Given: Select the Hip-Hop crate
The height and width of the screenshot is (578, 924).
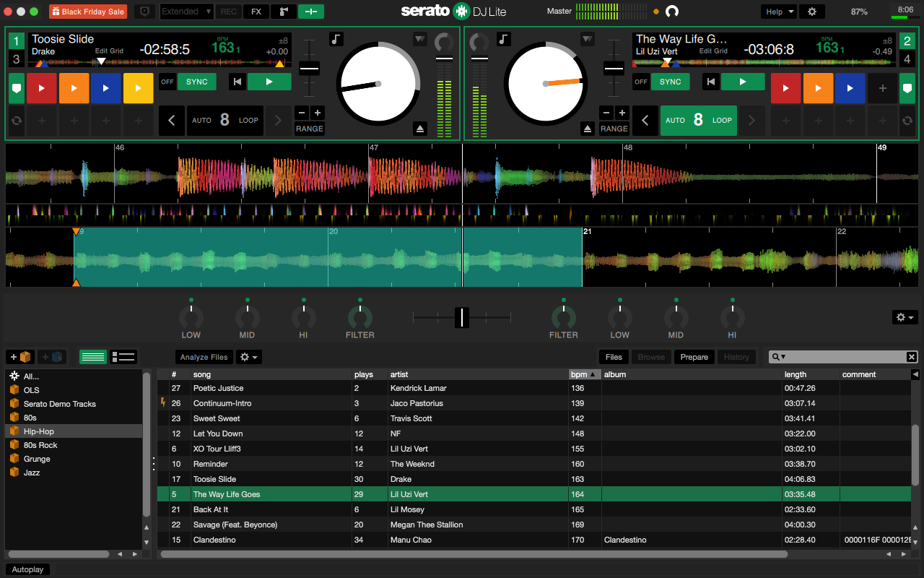Looking at the screenshot, I should click(x=74, y=431).
